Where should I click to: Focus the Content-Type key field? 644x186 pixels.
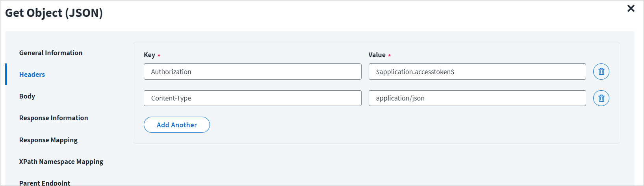pos(252,98)
